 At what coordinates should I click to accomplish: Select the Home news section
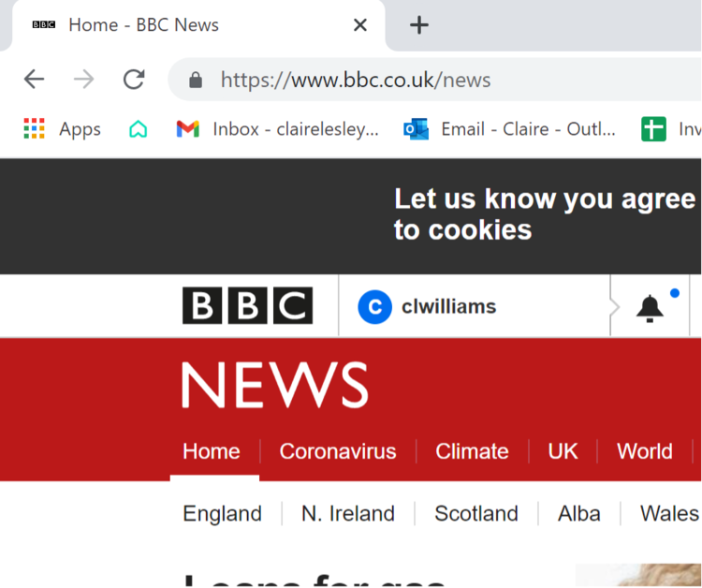[212, 451]
